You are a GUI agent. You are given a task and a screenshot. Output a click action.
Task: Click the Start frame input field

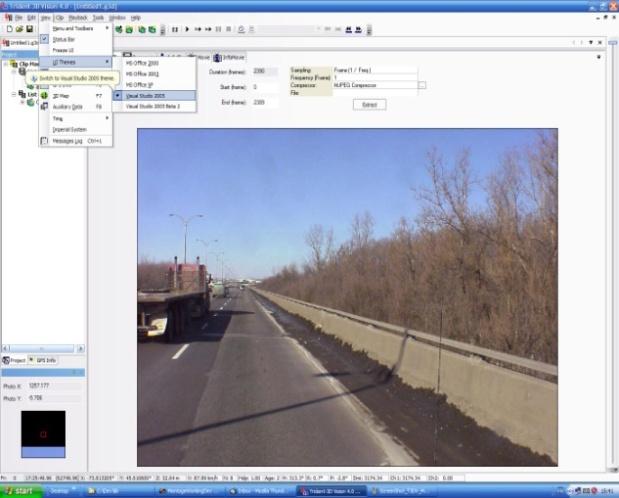[264, 87]
